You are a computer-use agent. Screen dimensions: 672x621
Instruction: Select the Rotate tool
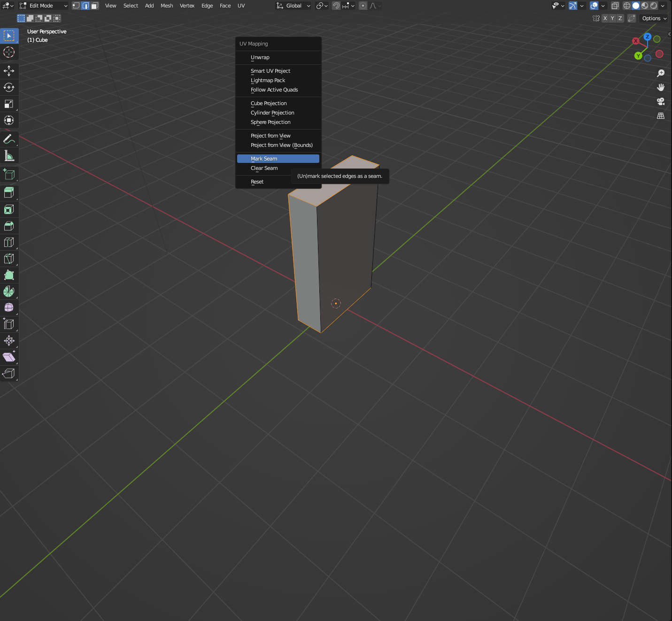tap(9, 87)
